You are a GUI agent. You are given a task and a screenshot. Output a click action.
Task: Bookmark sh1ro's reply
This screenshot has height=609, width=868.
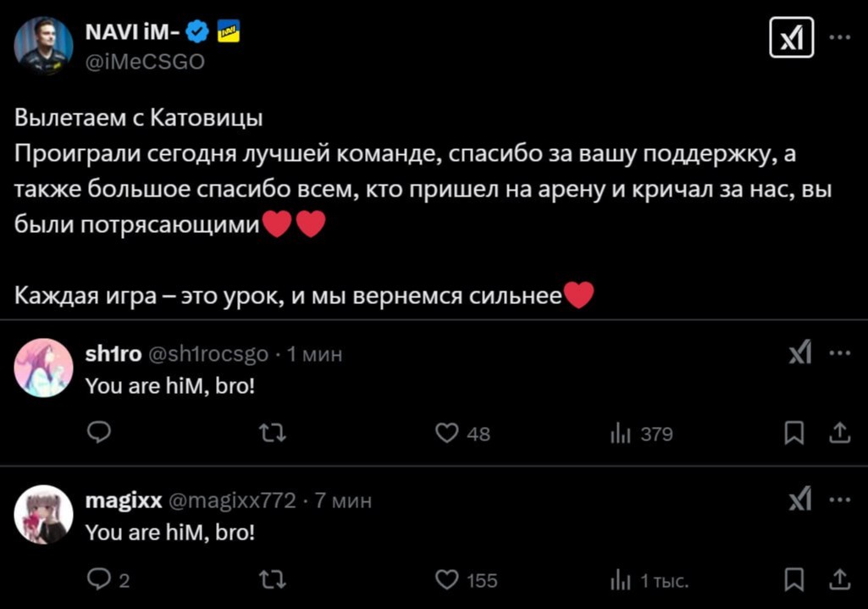pos(793,434)
